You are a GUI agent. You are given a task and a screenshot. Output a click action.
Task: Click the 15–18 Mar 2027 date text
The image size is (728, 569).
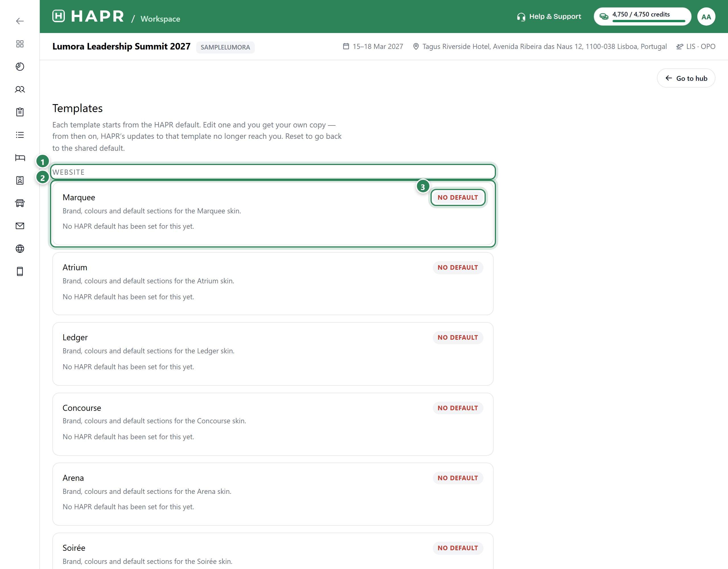click(x=378, y=46)
